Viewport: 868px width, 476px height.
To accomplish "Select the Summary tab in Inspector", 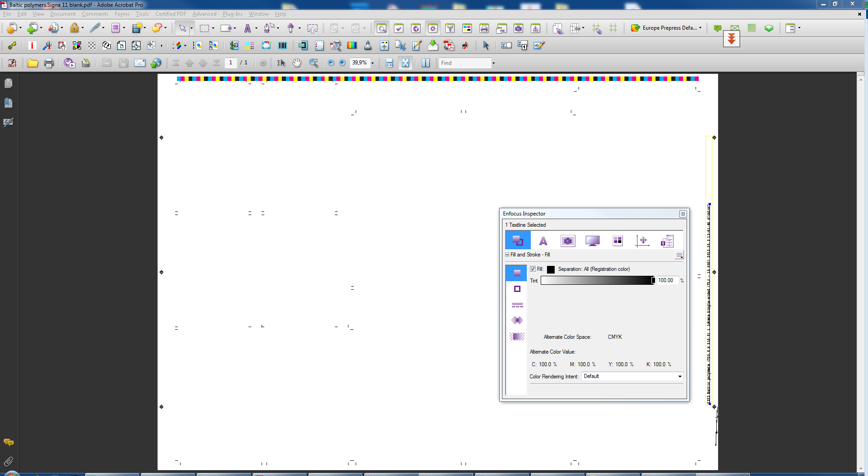I will tap(667, 241).
